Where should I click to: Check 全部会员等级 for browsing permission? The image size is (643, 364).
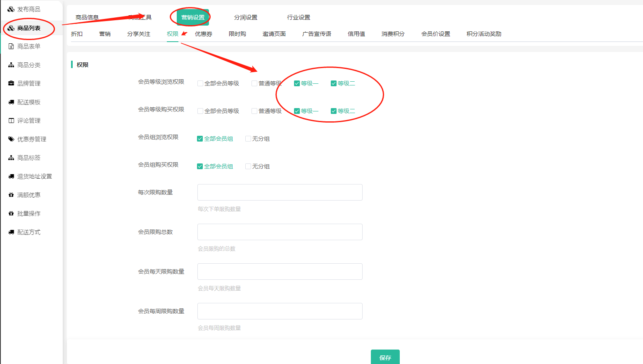click(x=200, y=83)
